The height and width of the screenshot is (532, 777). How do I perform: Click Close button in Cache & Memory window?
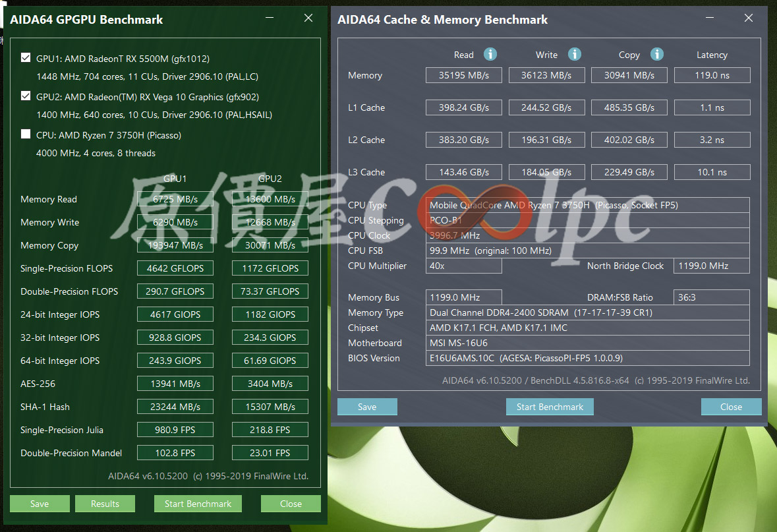(732, 407)
